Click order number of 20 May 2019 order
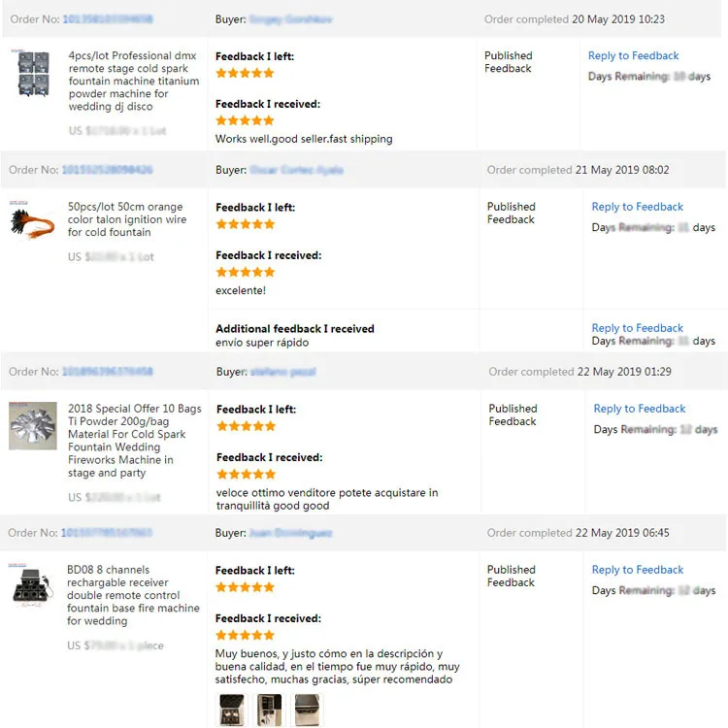 (109, 19)
